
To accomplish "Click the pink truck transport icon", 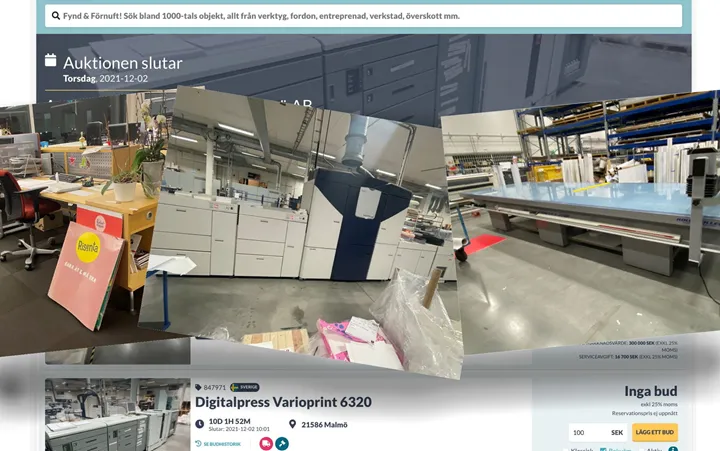I will 266,443.
